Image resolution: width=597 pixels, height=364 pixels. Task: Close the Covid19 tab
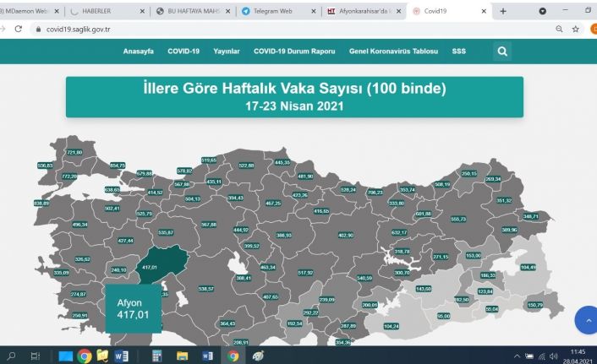coord(484,12)
